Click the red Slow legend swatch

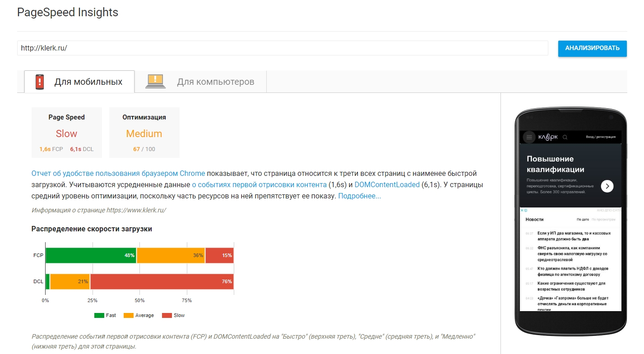pos(167,315)
